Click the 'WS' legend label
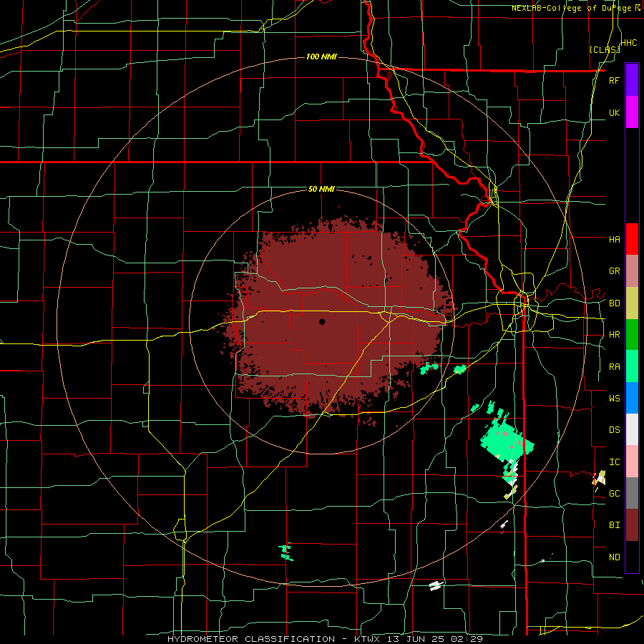Viewport: 644px width, 644px height. (x=614, y=398)
